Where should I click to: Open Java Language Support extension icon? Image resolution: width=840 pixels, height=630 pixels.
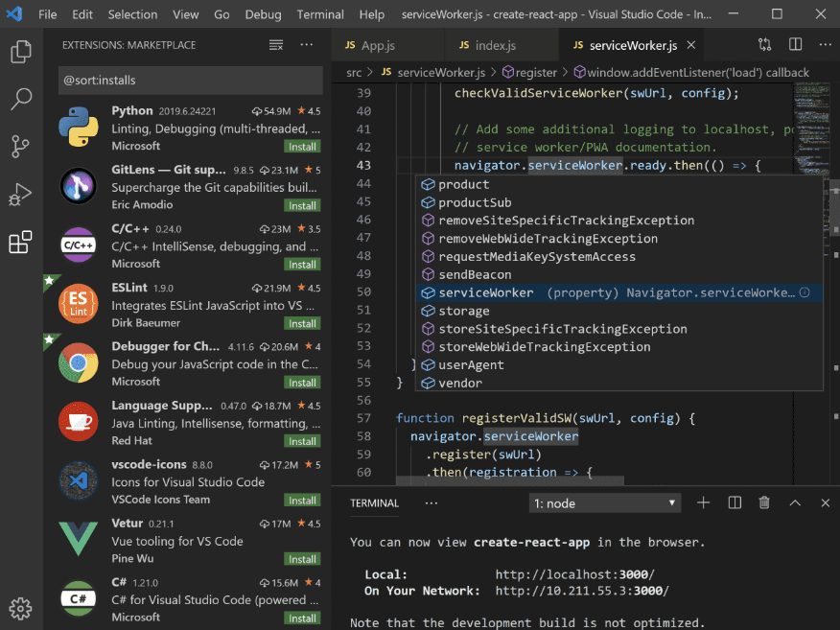[79, 422]
